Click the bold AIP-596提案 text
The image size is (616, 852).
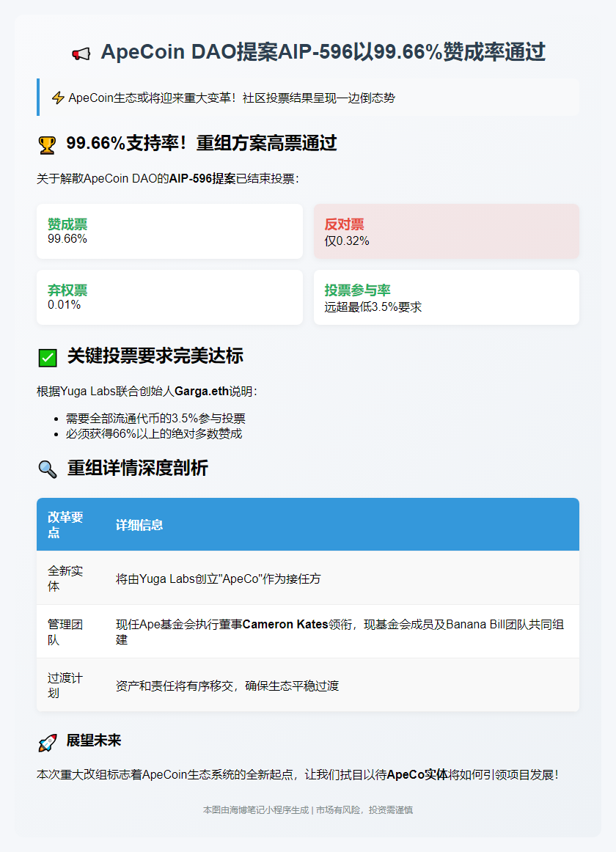click(x=202, y=179)
